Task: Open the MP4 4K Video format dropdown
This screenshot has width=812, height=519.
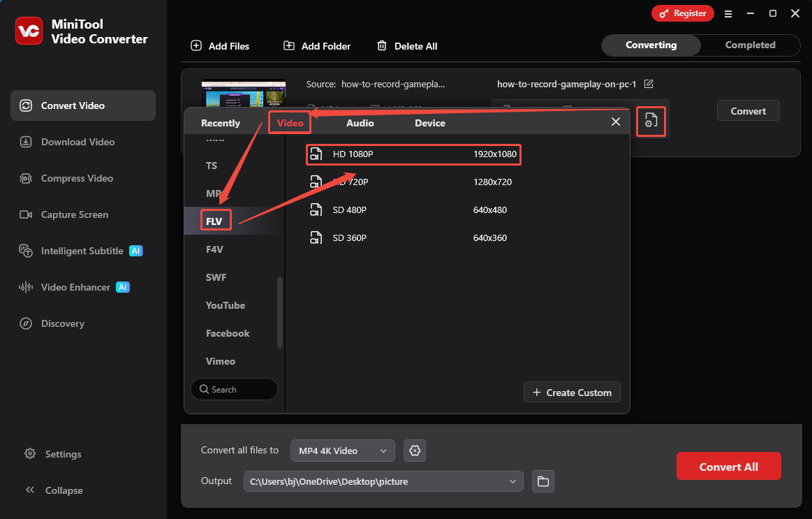Action: click(x=343, y=451)
